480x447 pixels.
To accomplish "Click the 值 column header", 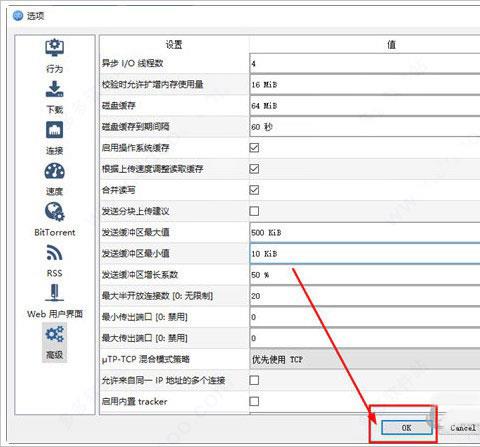I will [x=365, y=44].
